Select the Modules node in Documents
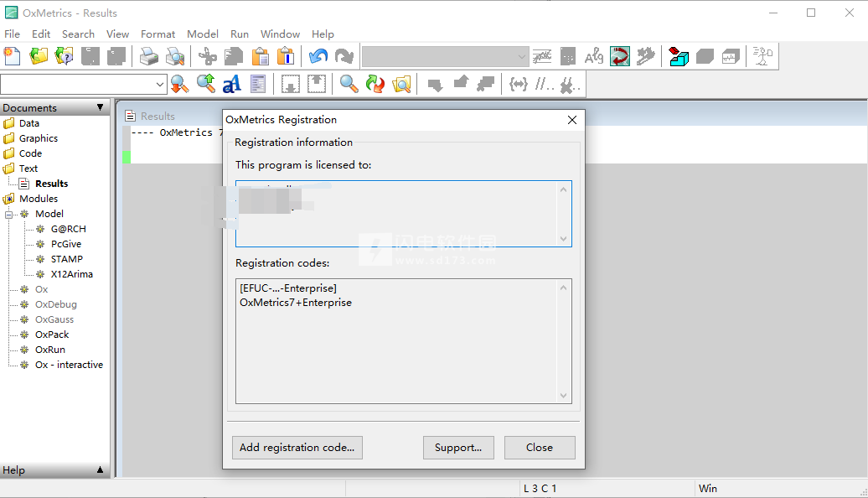Image resolution: width=868 pixels, height=498 pixels. point(39,199)
